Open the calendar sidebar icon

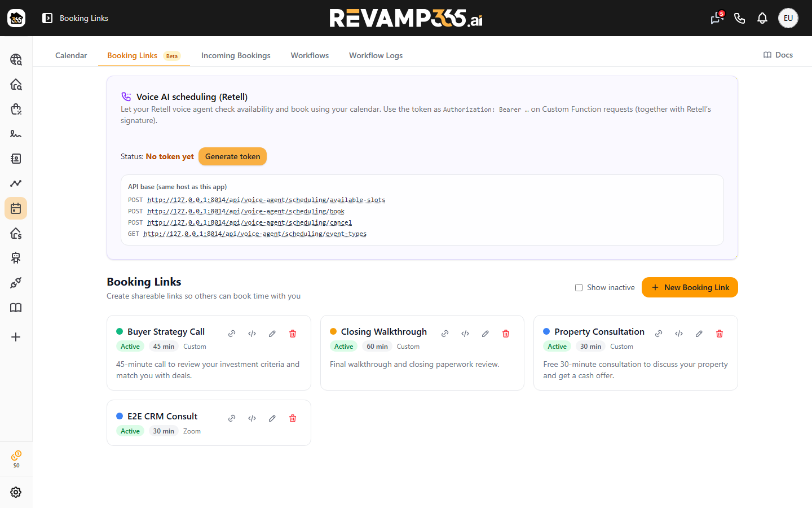[16, 208]
